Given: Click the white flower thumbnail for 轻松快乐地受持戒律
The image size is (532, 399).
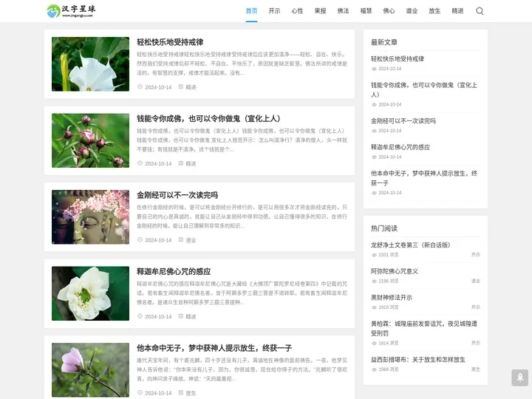Looking at the screenshot, I should click(x=90, y=64).
